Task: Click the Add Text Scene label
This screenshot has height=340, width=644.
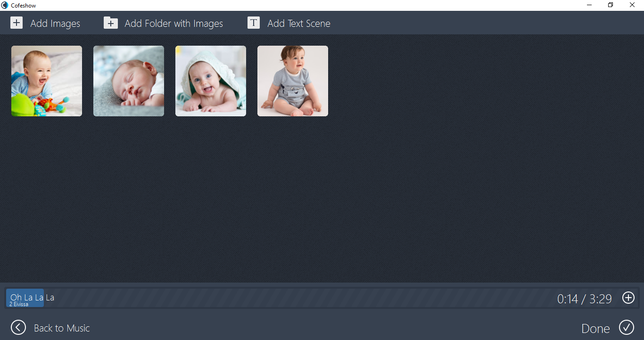Action: pos(299,23)
